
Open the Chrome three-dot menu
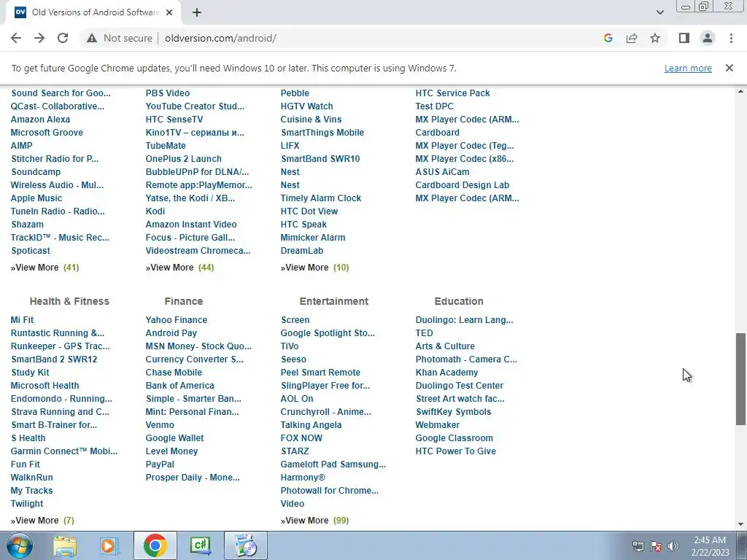(731, 38)
